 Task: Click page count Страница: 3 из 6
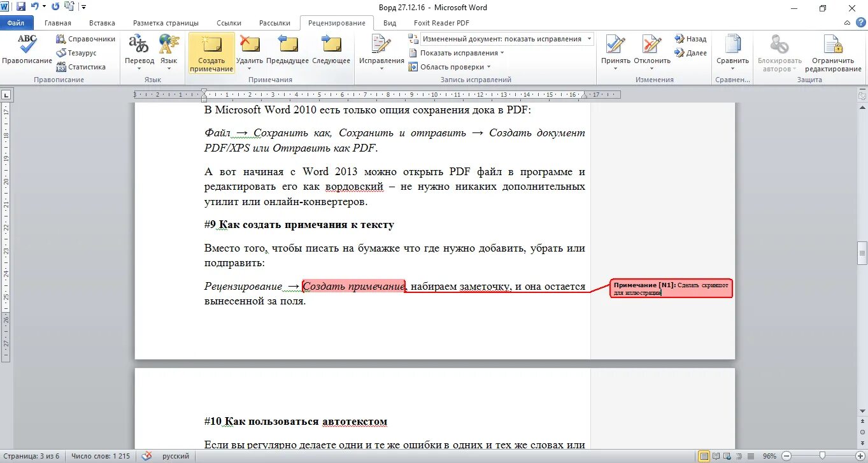[31, 456]
